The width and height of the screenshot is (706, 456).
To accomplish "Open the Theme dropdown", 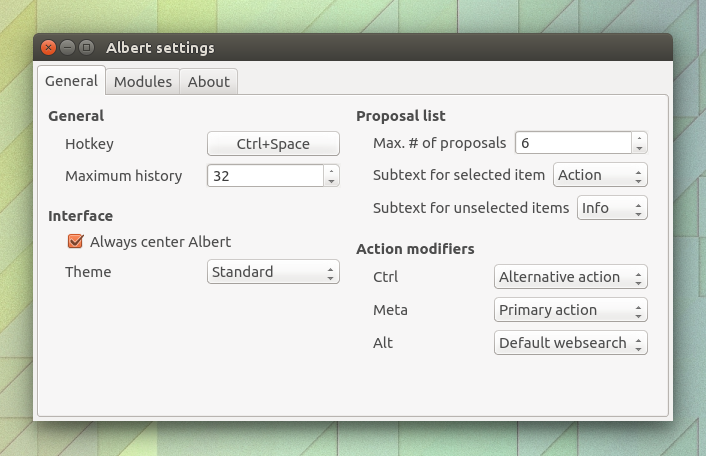I will pyautogui.click(x=273, y=272).
